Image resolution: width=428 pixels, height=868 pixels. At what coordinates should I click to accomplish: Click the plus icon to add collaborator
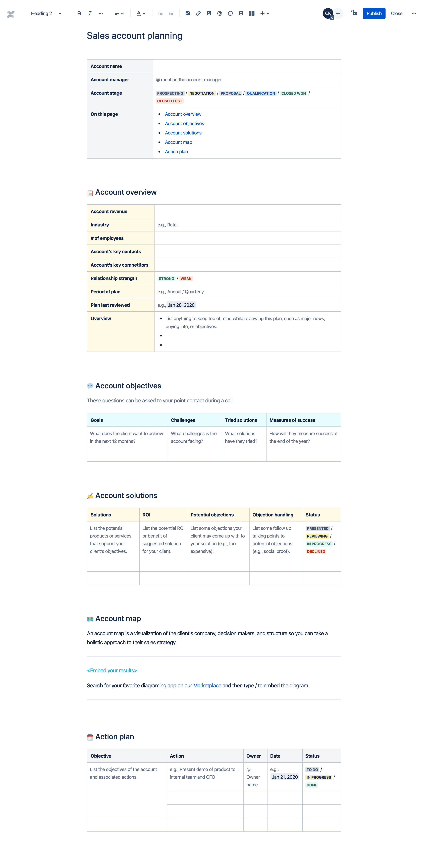[x=338, y=13]
